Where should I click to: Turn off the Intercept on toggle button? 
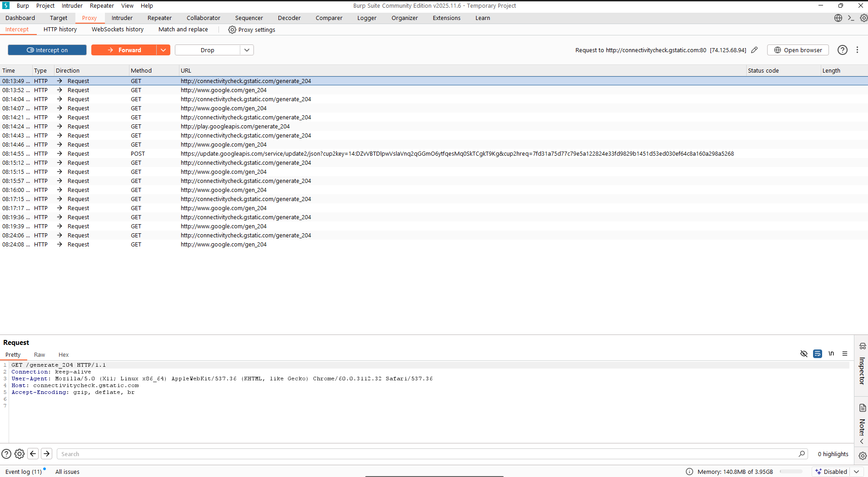[x=47, y=50]
